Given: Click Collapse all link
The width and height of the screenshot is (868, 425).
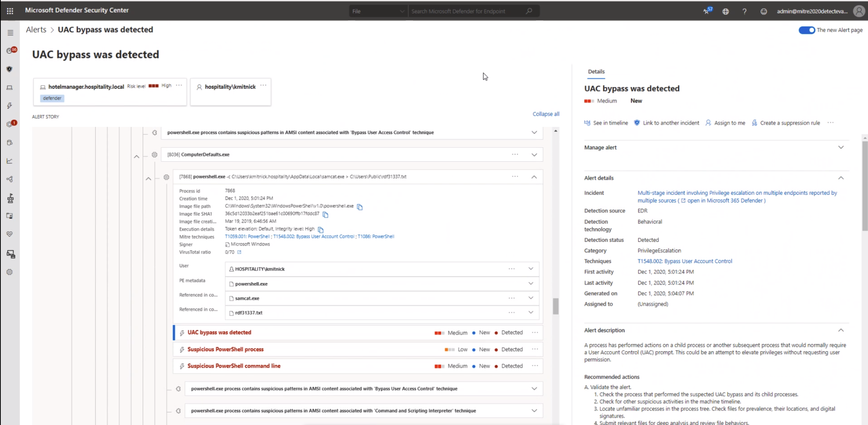Looking at the screenshot, I should (546, 114).
